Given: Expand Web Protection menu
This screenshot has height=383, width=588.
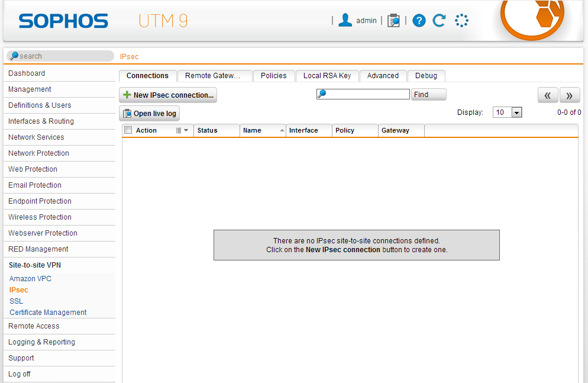Looking at the screenshot, I should pyautogui.click(x=60, y=169).
